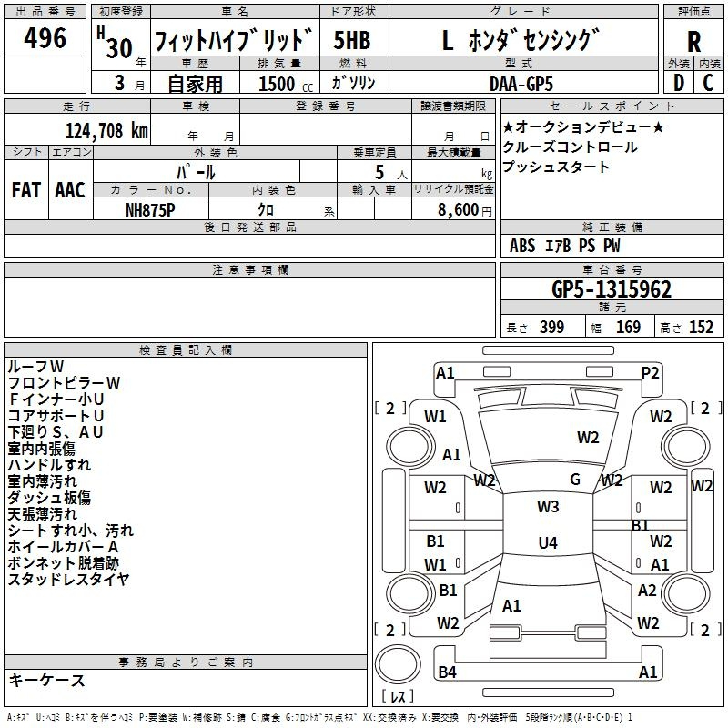Viewport: 728px width, 728px height.
Task: Select the mileage value 124,708 km
Action: [x=107, y=130]
